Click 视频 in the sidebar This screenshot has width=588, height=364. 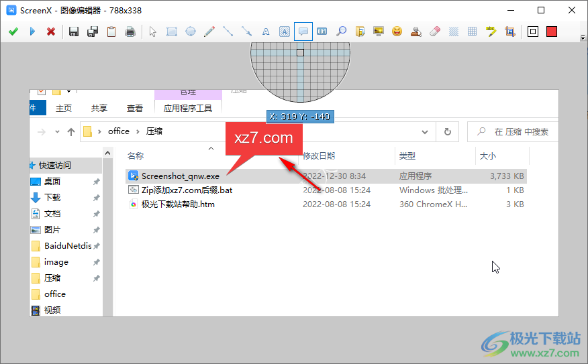[52, 310]
